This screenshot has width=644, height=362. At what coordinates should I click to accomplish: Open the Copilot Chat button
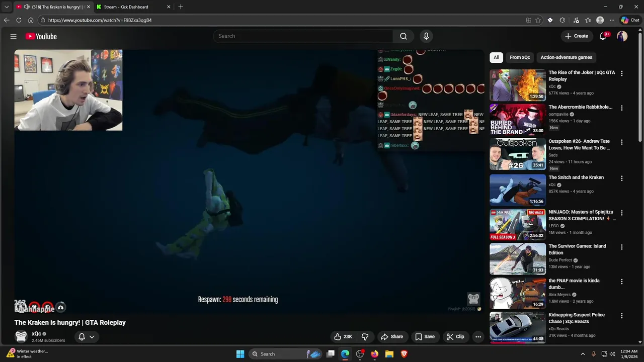click(630, 20)
